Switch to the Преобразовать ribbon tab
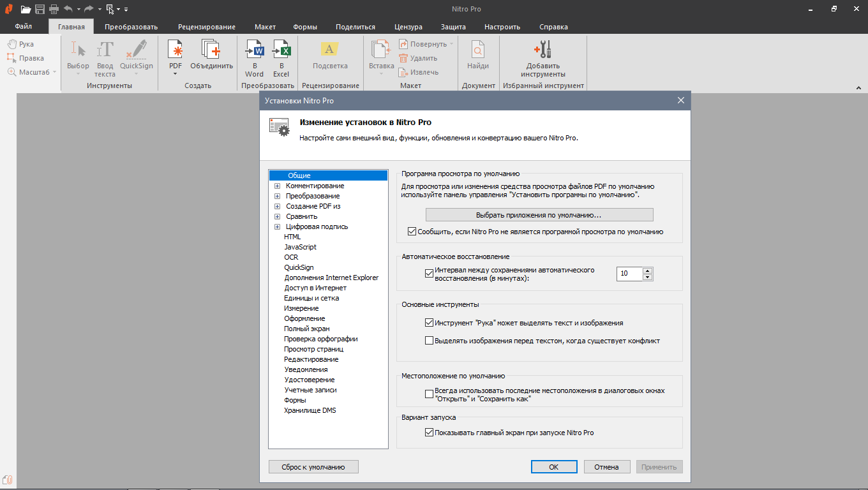The height and width of the screenshot is (490, 868). (x=131, y=27)
